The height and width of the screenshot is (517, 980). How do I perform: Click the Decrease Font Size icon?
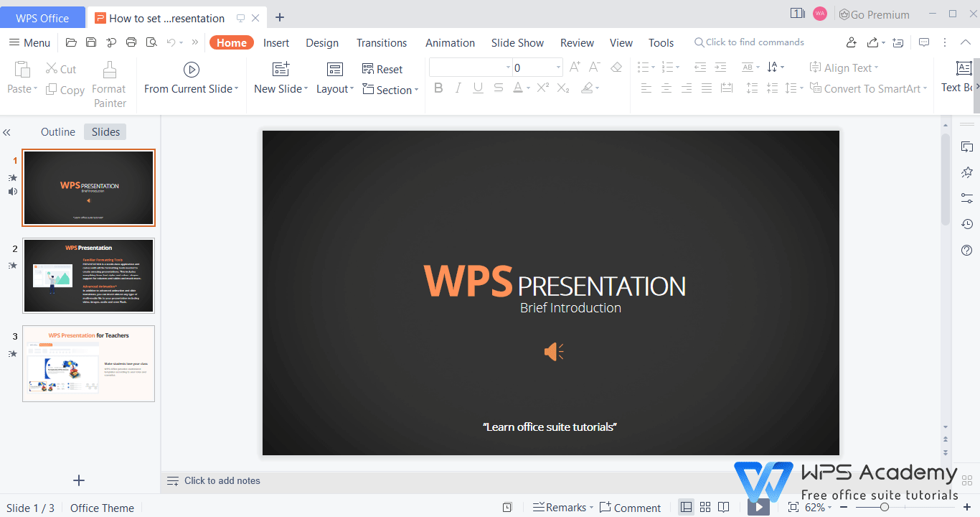(x=594, y=67)
